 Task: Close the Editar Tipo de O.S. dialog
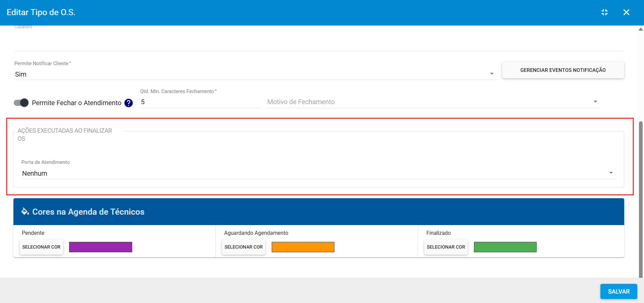(626, 12)
